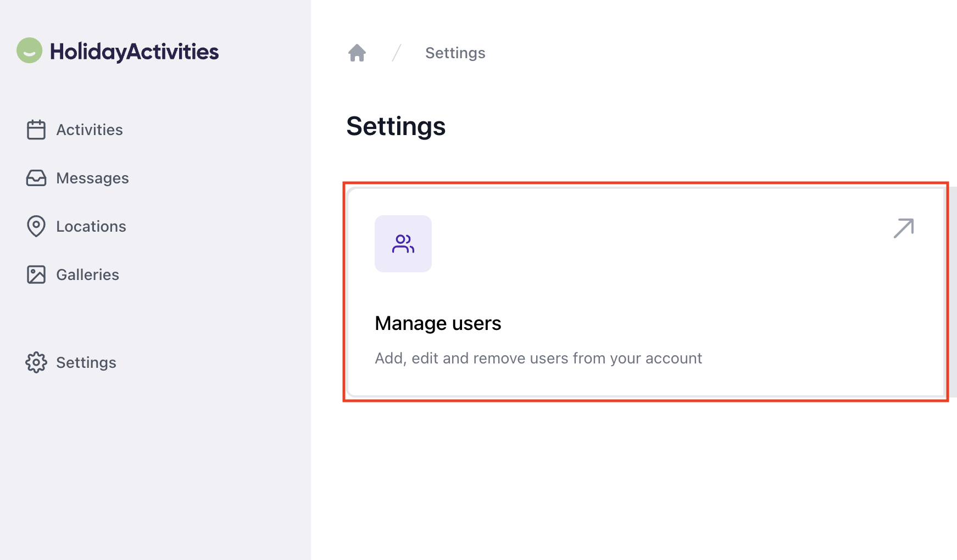
Task: Click the purple users icon on the card
Action: pyautogui.click(x=403, y=244)
